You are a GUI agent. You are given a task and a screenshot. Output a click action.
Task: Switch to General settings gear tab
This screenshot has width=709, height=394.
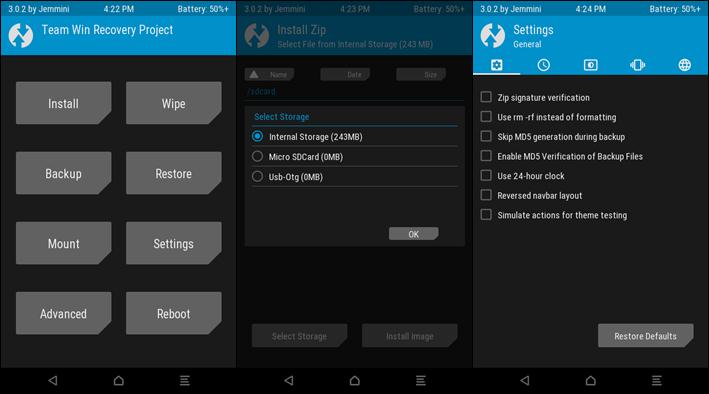click(496, 65)
